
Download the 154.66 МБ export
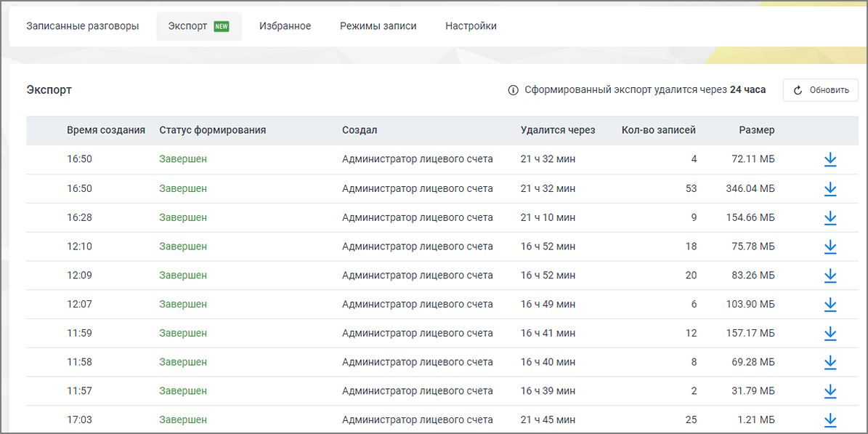830,218
